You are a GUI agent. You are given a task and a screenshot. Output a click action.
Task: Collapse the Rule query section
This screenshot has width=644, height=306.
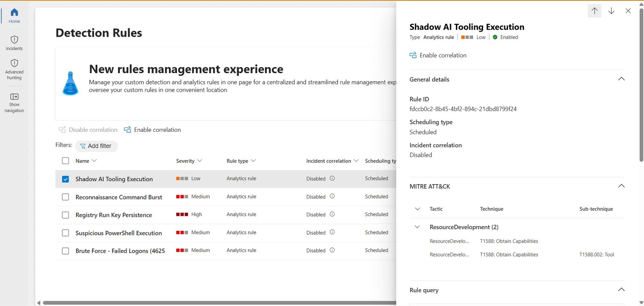pos(621,290)
